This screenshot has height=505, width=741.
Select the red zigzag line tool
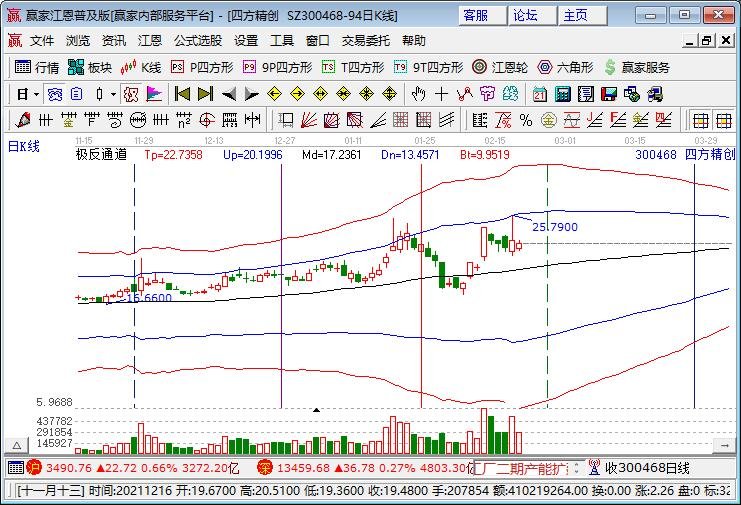(x=465, y=94)
